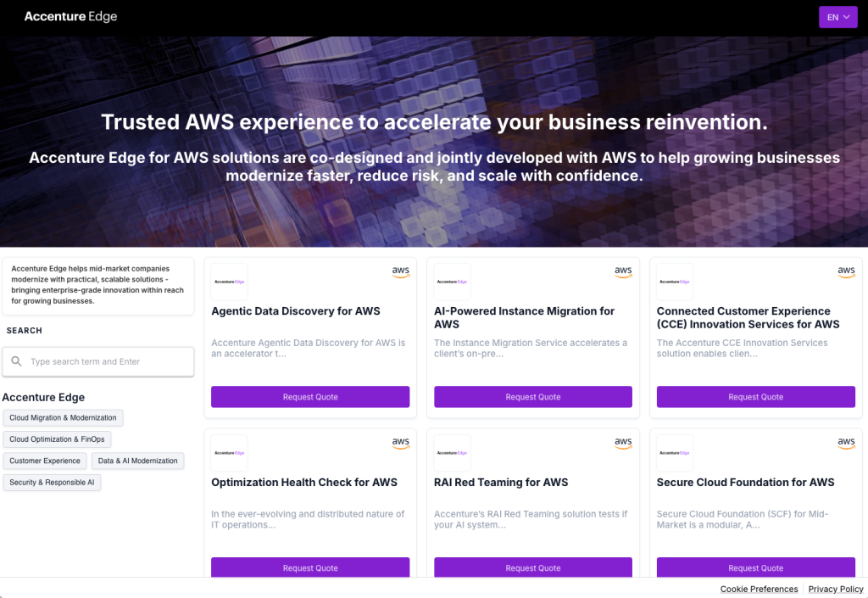Open Connected Customer Experience Innovation Services title
The height and width of the screenshot is (598, 868).
[x=748, y=318]
